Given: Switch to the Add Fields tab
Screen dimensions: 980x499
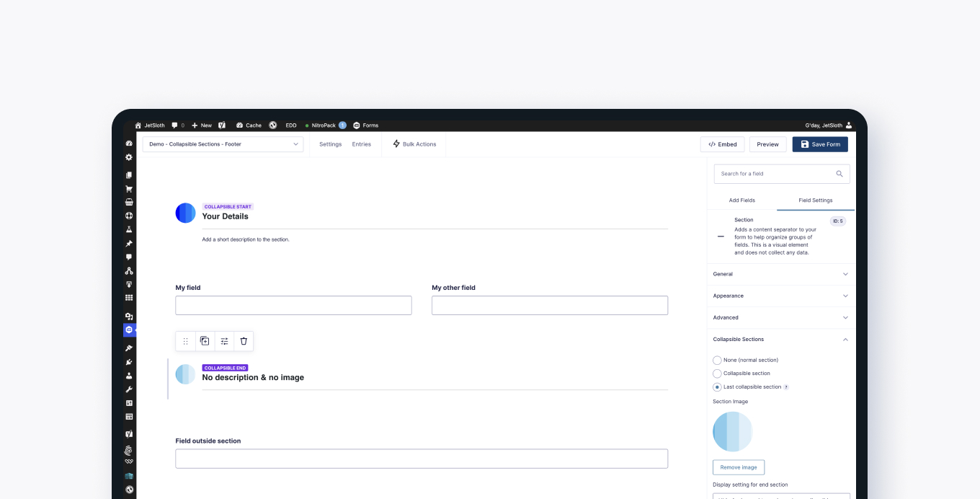Looking at the screenshot, I should pyautogui.click(x=741, y=200).
